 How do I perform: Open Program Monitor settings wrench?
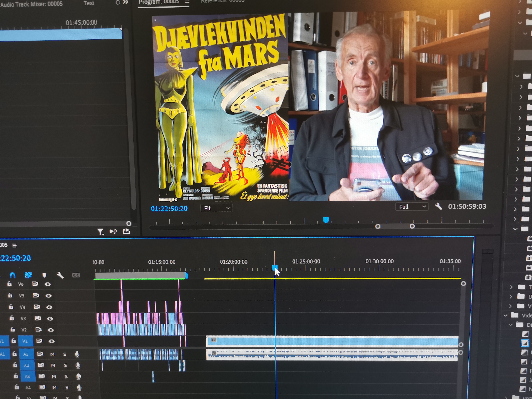(x=438, y=206)
